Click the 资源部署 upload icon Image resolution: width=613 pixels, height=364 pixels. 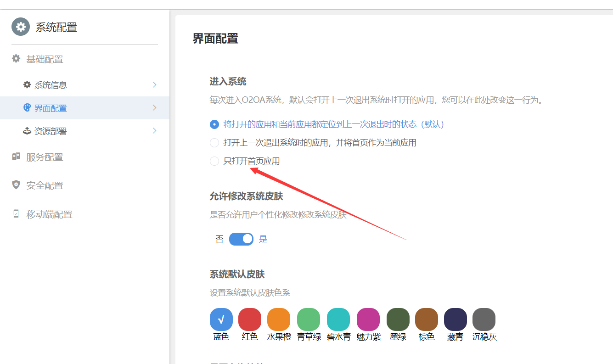[x=27, y=131]
